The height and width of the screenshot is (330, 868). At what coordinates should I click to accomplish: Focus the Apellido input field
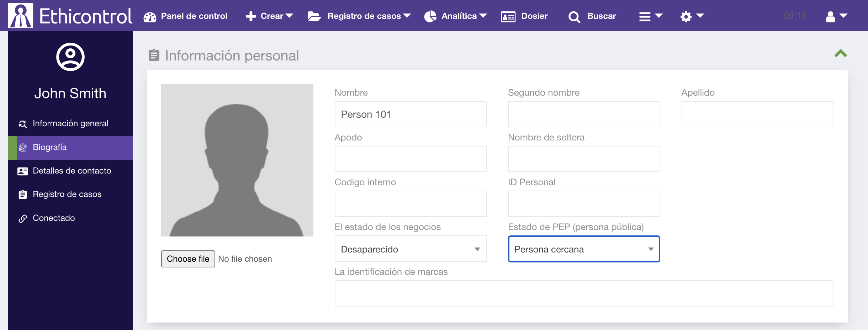point(757,114)
